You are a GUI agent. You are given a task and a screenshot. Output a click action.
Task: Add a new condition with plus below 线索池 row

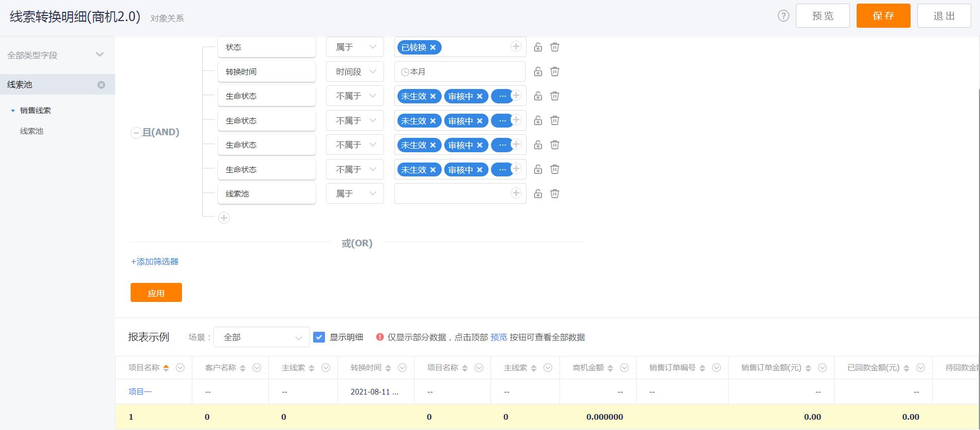point(224,218)
